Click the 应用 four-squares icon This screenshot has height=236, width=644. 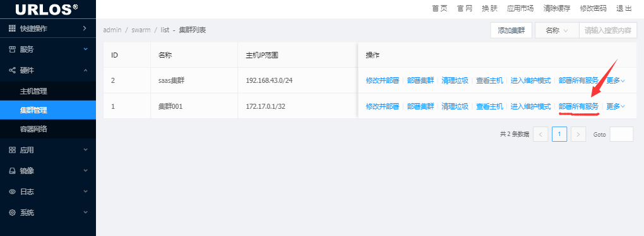tap(12, 151)
